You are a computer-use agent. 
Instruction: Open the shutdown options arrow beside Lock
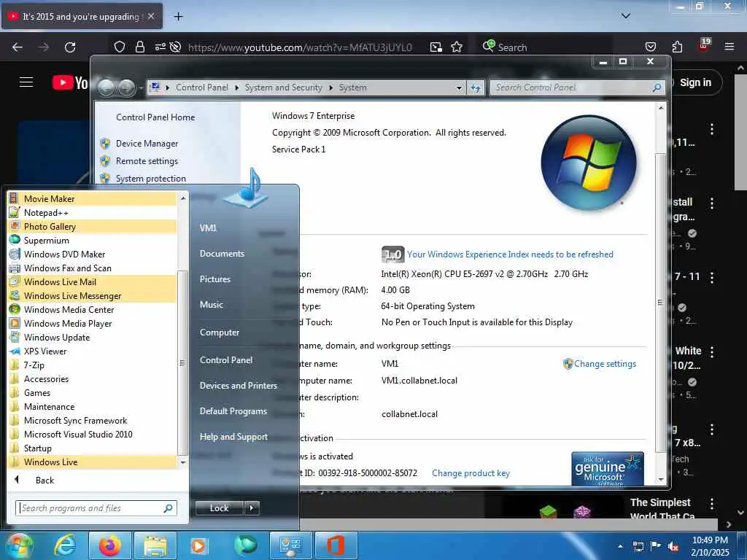(x=252, y=508)
